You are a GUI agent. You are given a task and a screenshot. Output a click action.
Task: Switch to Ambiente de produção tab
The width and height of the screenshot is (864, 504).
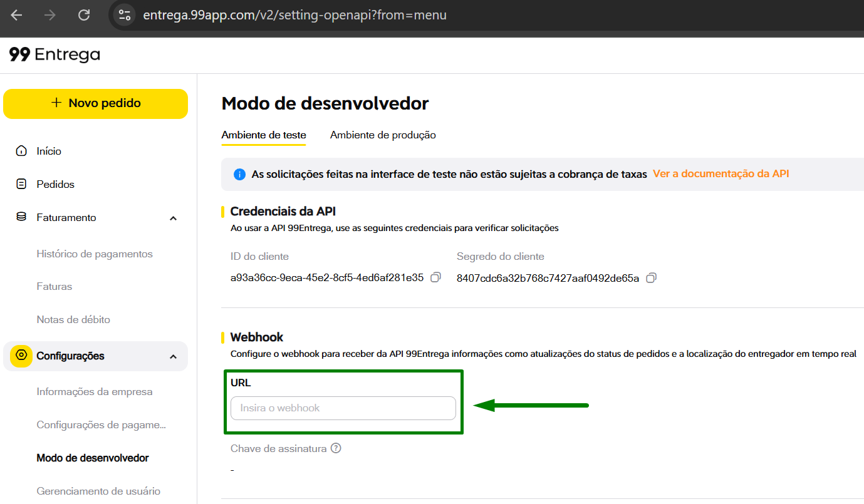click(x=383, y=135)
